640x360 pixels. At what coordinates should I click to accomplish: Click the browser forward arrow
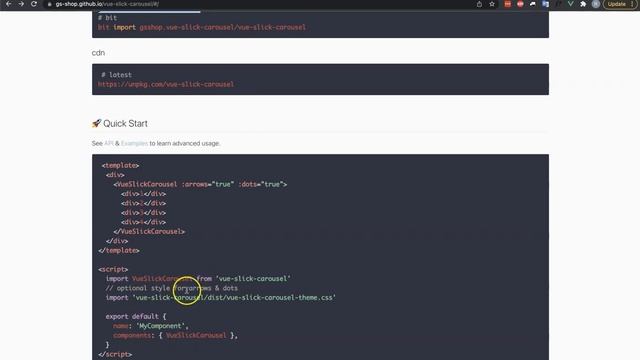[x=21, y=4]
